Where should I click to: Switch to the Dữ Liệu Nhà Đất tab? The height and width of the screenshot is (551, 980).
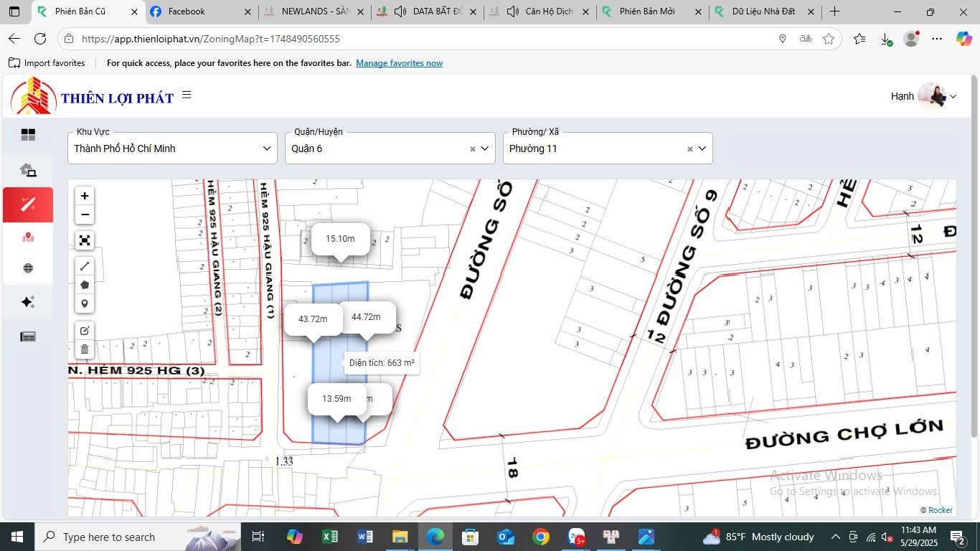pos(763,11)
